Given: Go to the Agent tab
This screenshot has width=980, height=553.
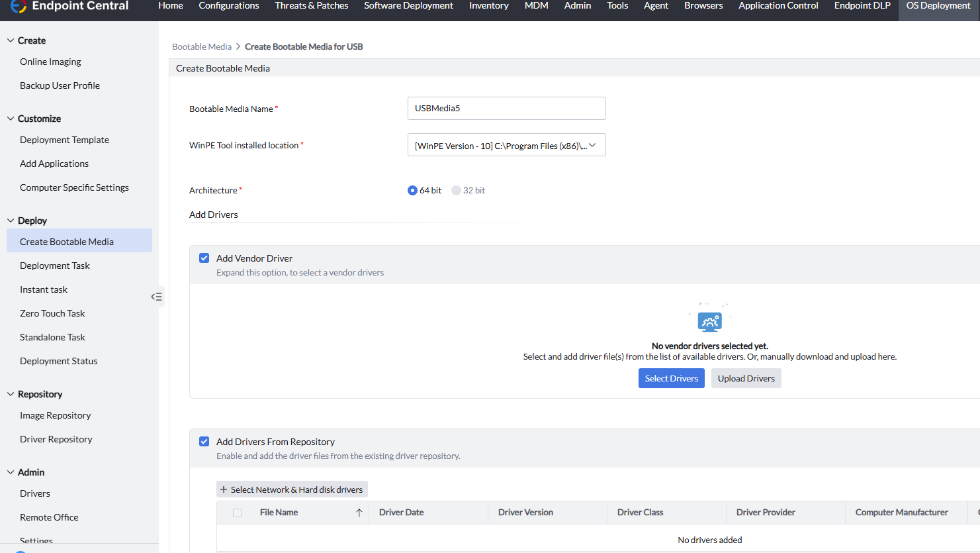Looking at the screenshot, I should pos(656,5).
